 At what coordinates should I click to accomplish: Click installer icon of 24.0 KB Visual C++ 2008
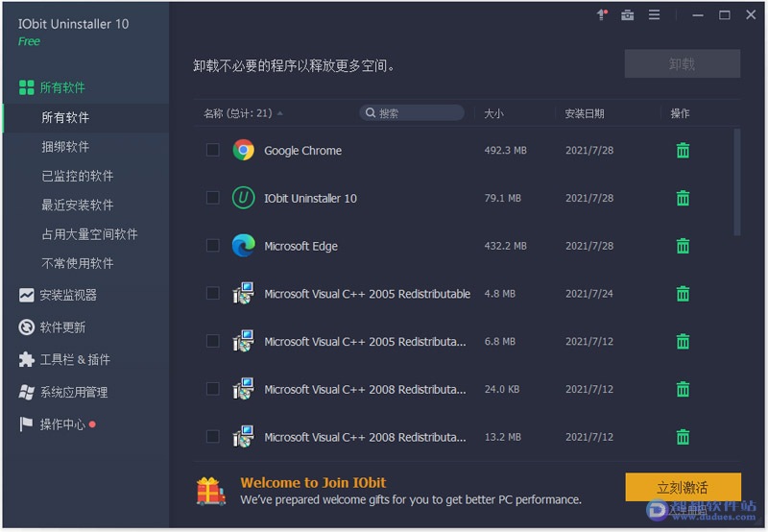click(244, 389)
